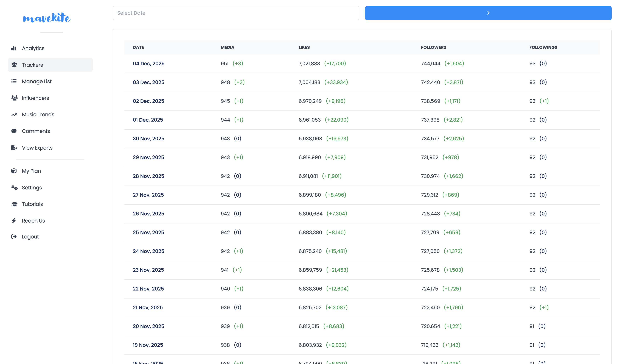The width and height of the screenshot is (634, 364).
Task: Click the My Plan box icon
Action: (14, 171)
